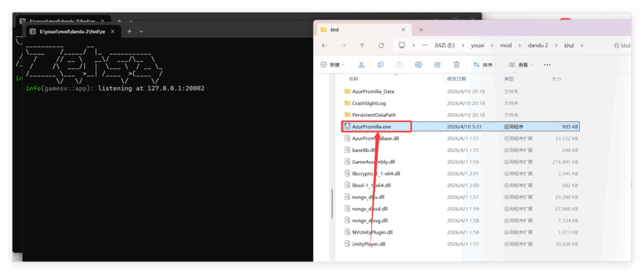Navigate back with the left arrow button

[x=323, y=45]
